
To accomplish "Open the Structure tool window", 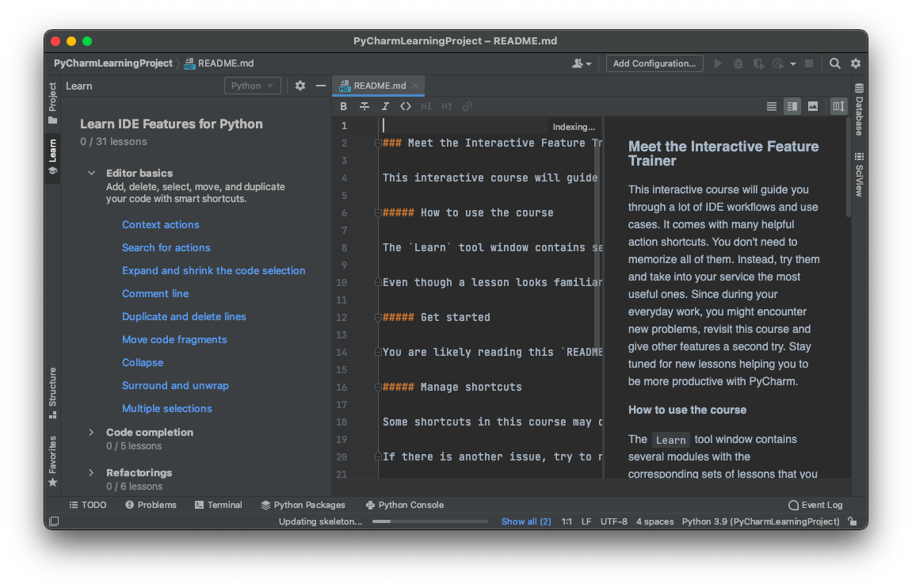I will click(53, 392).
